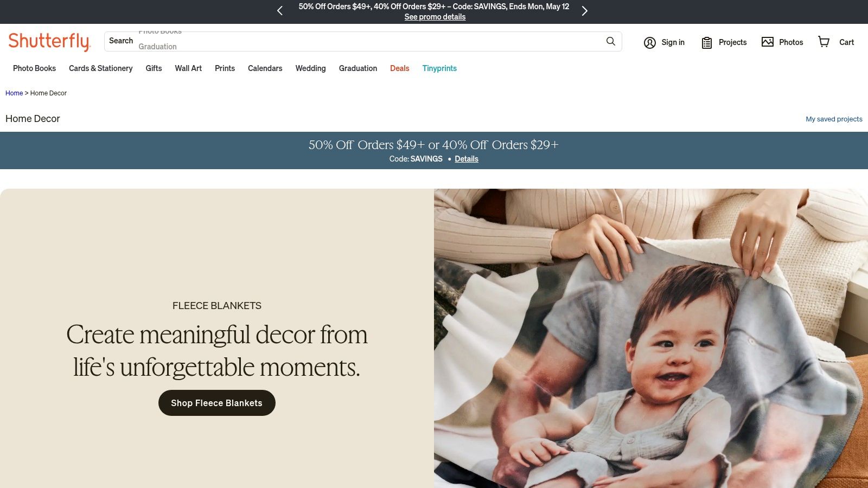The image size is (868, 488).
Task: Expand the Gifts navigation menu
Action: (154, 68)
